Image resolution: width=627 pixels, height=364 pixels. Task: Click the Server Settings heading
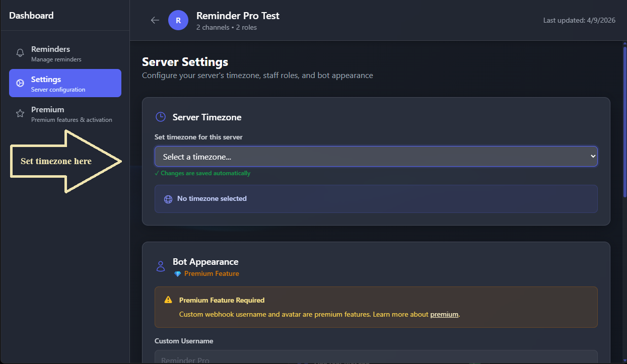(185, 62)
